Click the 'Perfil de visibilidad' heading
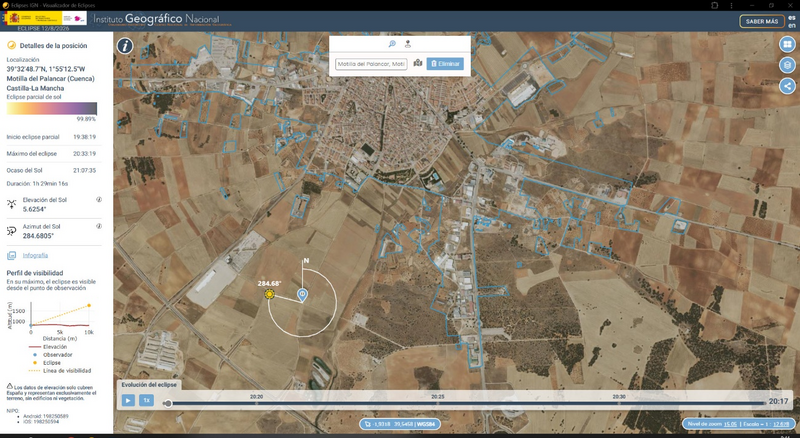The width and height of the screenshot is (800, 438). click(35, 273)
